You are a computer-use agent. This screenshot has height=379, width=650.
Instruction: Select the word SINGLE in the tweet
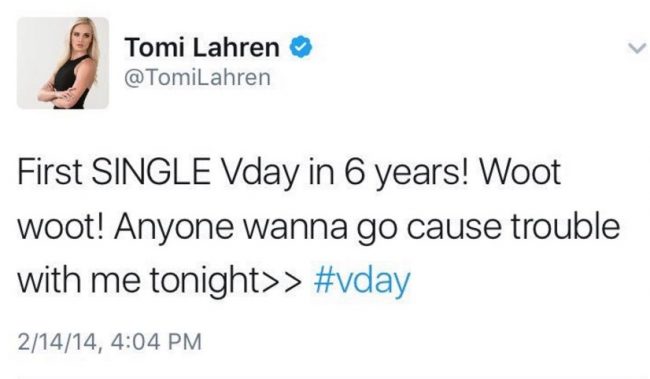coord(151,172)
